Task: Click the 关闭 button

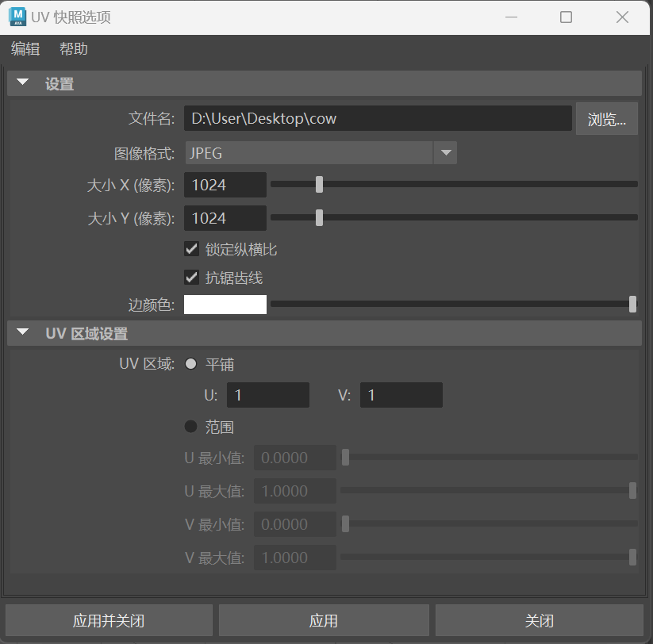Action: click(540, 620)
